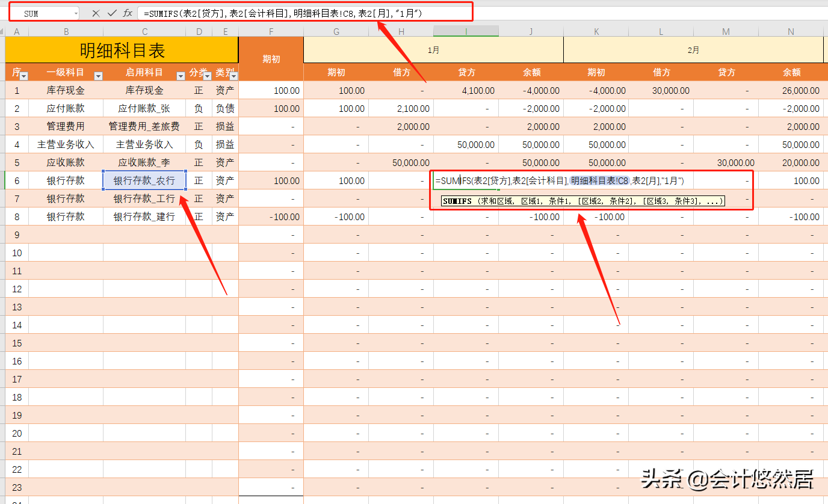
Task: Select the 序 cell numbered 10
Action: 17,253
